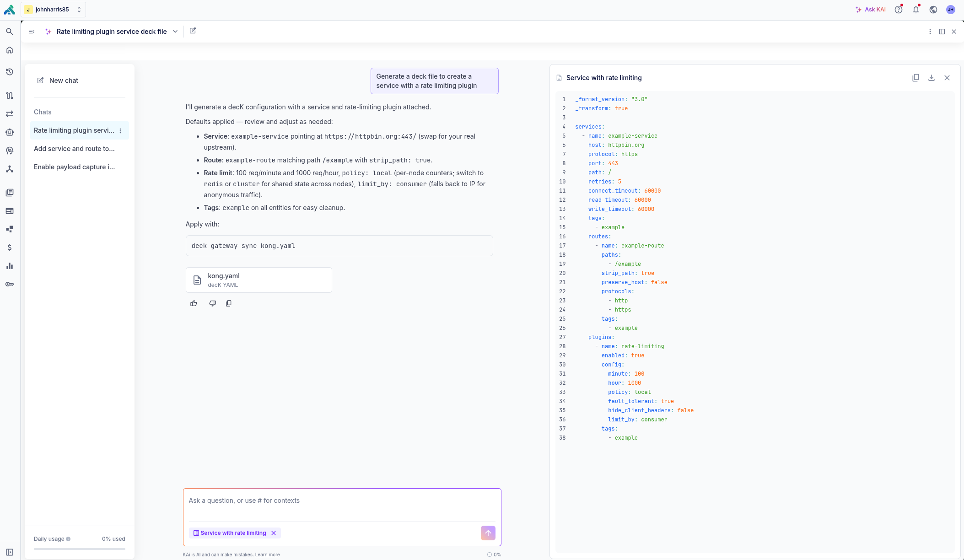Viewport: 964px width, 560px height.
Task: Give thumbs up to the response
Action: coord(194,303)
